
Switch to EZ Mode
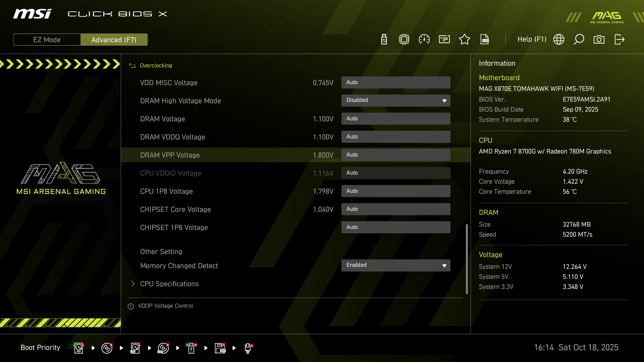(x=47, y=40)
